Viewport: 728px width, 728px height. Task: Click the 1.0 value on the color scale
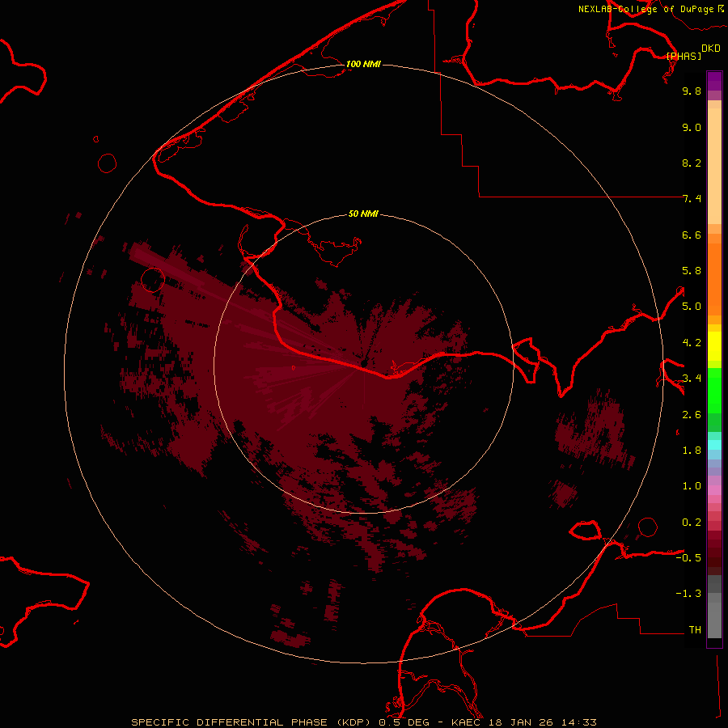click(692, 486)
